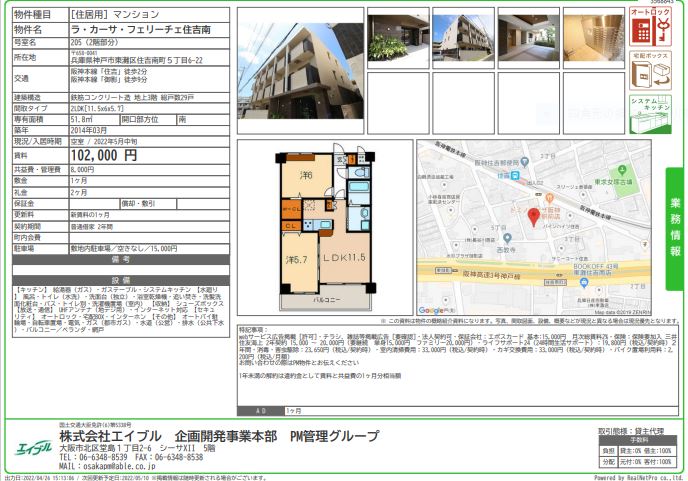Click the 宅配ボックス delivery box icon
This screenshot has width=688, height=481.
click(x=650, y=70)
